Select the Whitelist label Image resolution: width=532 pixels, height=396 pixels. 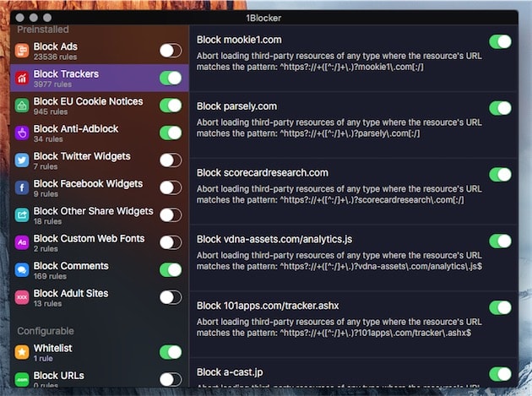coord(52,348)
